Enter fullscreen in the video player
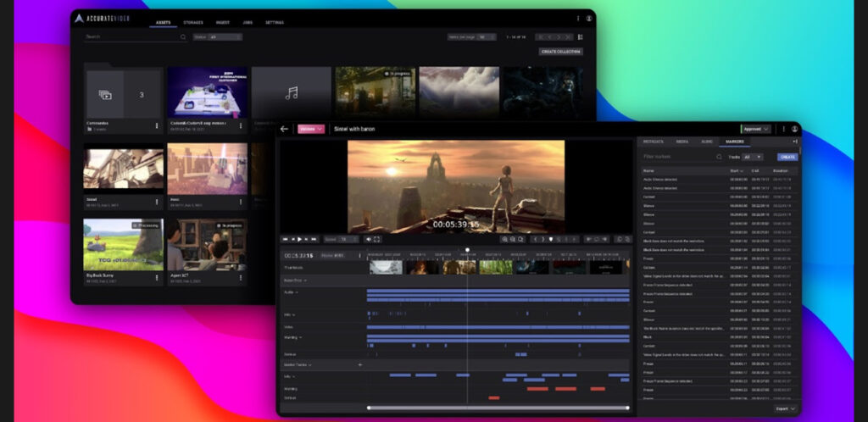Image resolution: width=868 pixels, height=422 pixels. (376, 240)
